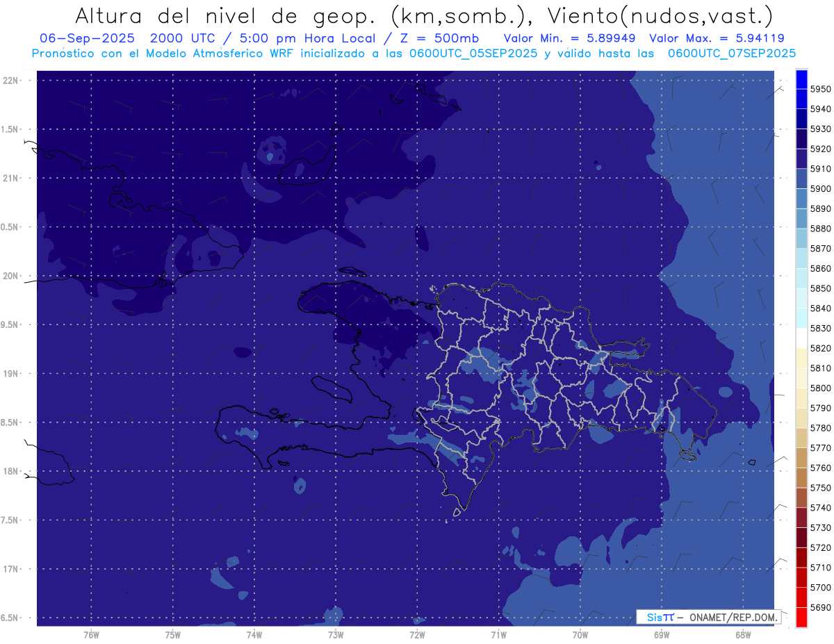
Task: Click the 71W longitude axis label
Action: click(498, 634)
